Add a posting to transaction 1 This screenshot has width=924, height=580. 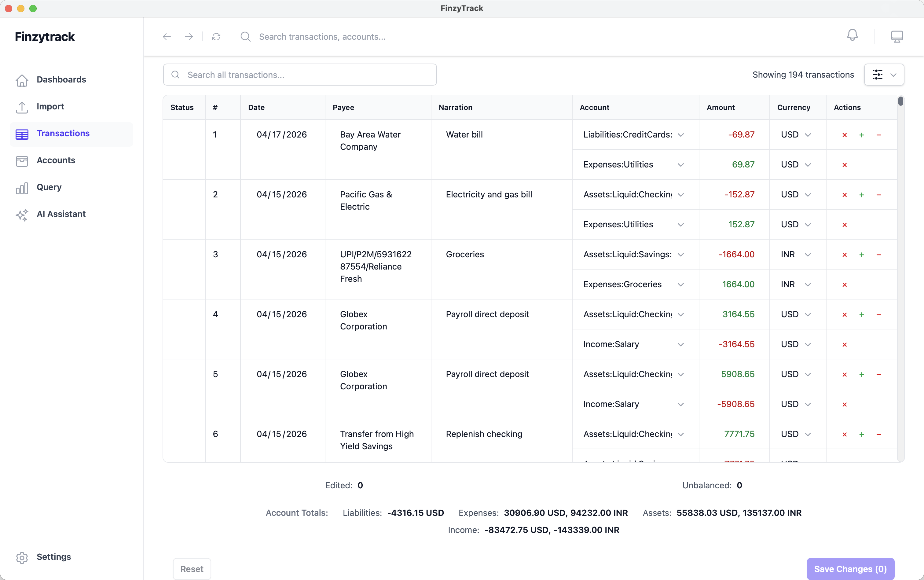point(861,135)
